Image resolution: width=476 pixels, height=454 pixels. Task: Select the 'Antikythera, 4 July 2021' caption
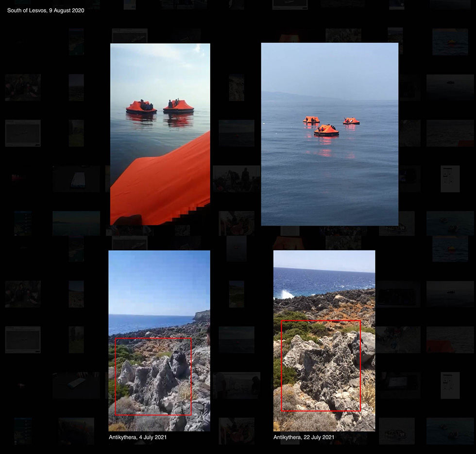click(138, 437)
